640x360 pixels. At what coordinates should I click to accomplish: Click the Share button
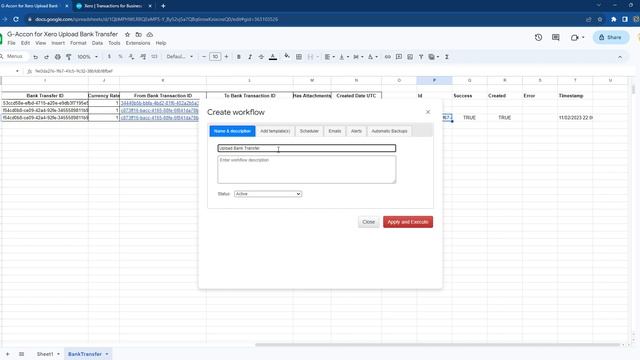pyautogui.click(x=611, y=38)
